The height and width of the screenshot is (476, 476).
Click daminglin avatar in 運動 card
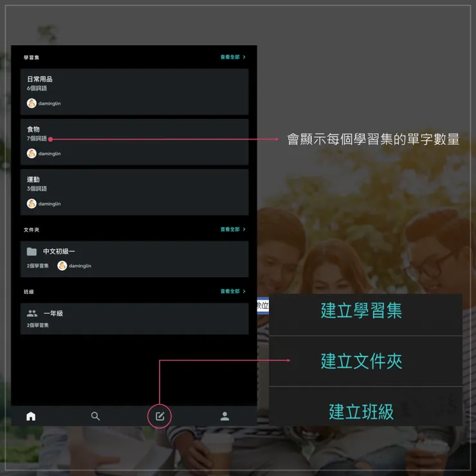32,203
